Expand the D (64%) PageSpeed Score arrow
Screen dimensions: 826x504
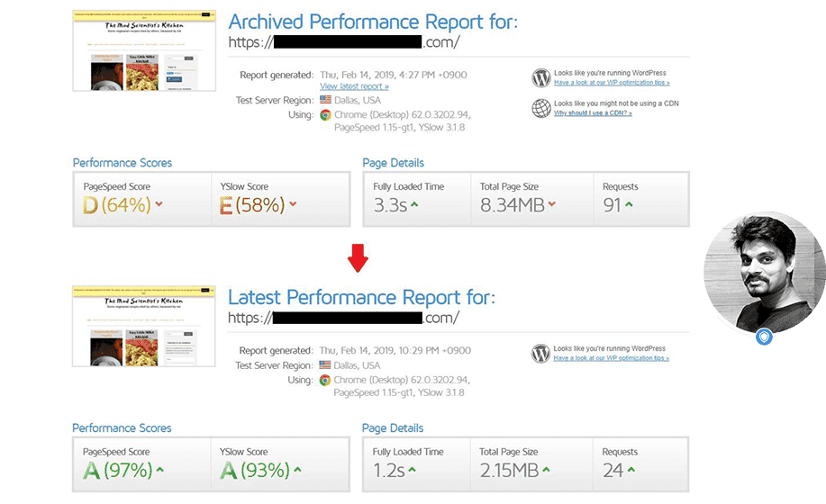(159, 204)
